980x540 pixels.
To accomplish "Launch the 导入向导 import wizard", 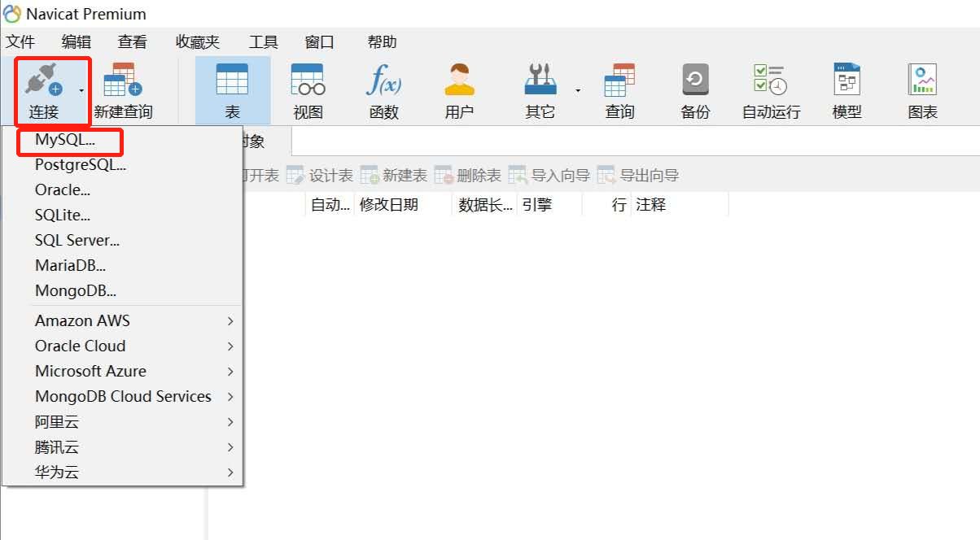I will tap(549, 176).
